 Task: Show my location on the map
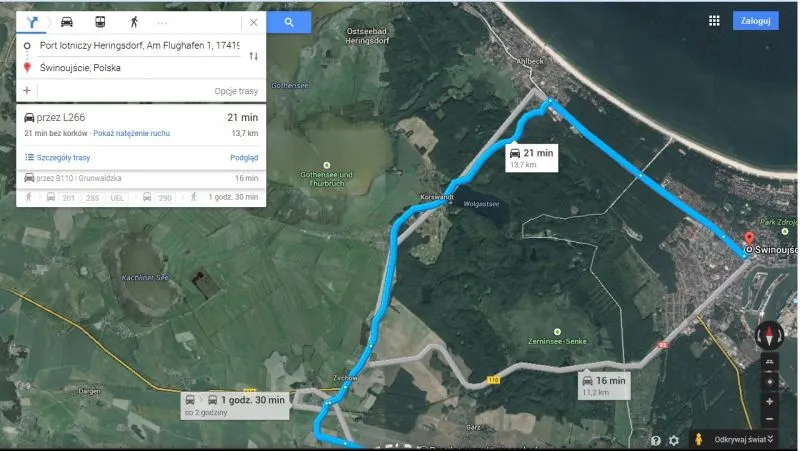769,382
